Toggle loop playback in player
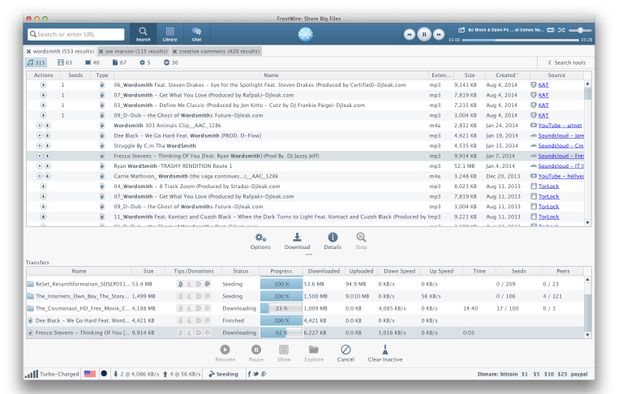This screenshot has width=618, height=394. tap(551, 30)
